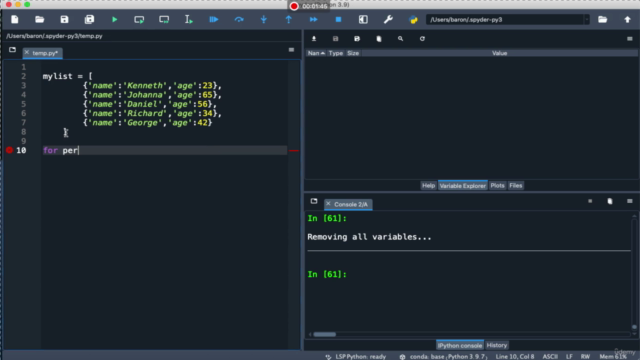Interrupt the kernel with the stop square
This screenshot has width=640, height=360.
pyautogui.click(x=590, y=201)
